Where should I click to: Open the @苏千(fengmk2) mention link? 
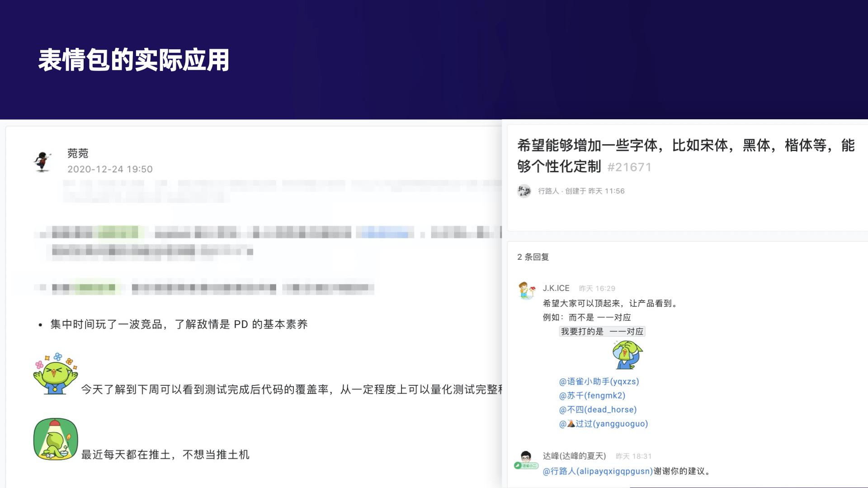click(592, 395)
